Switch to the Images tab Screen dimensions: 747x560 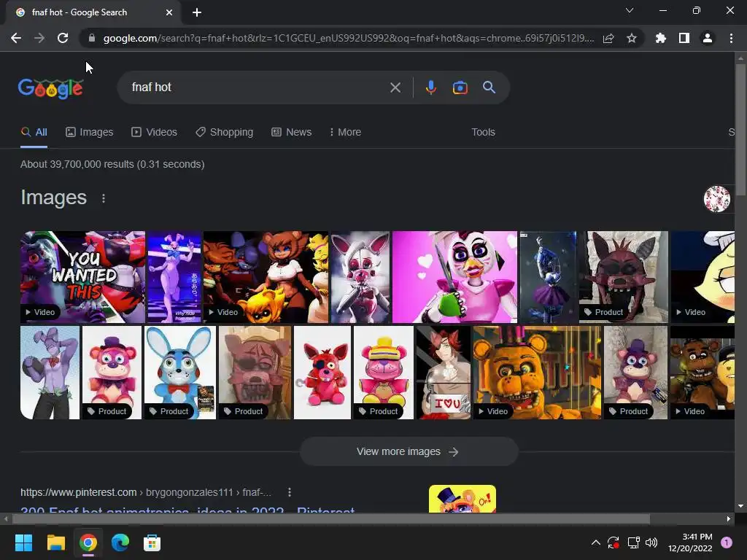(90, 133)
